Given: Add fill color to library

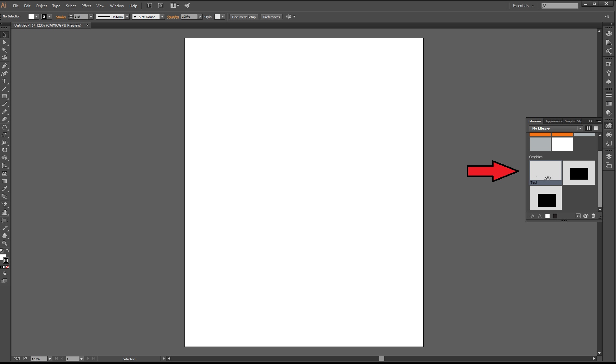Looking at the screenshot, I should pyautogui.click(x=548, y=216).
